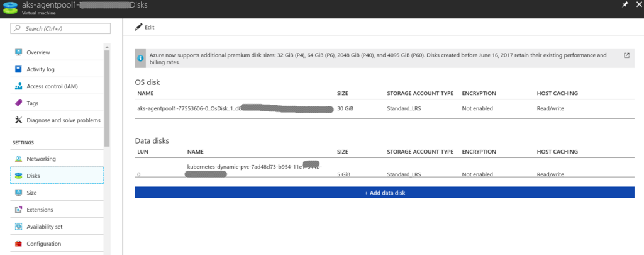The image size is (644, 255).
Task: Open Diagnose and solve problems
Action: [x=57, y=120]
